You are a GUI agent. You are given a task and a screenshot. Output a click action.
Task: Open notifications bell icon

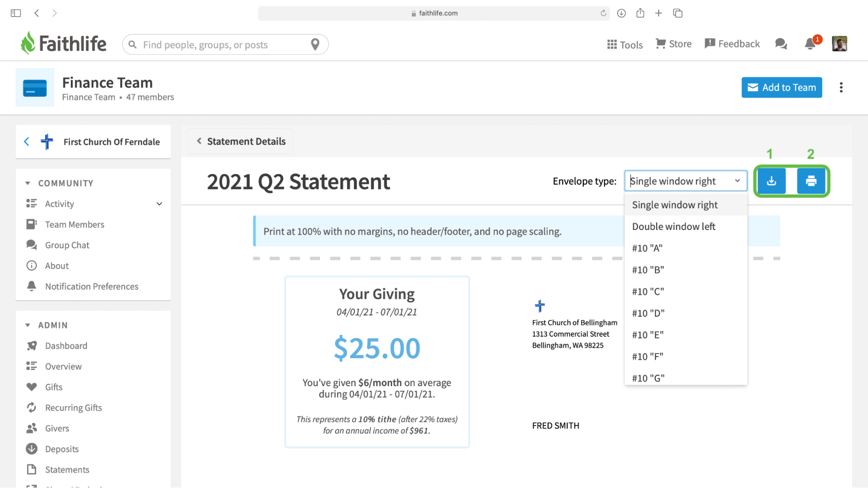coord(810,44)
